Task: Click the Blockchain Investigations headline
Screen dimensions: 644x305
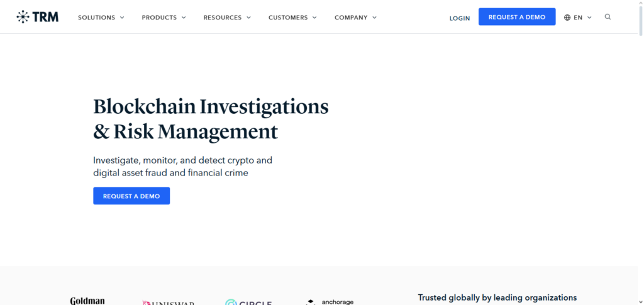Action: [211, 119]
